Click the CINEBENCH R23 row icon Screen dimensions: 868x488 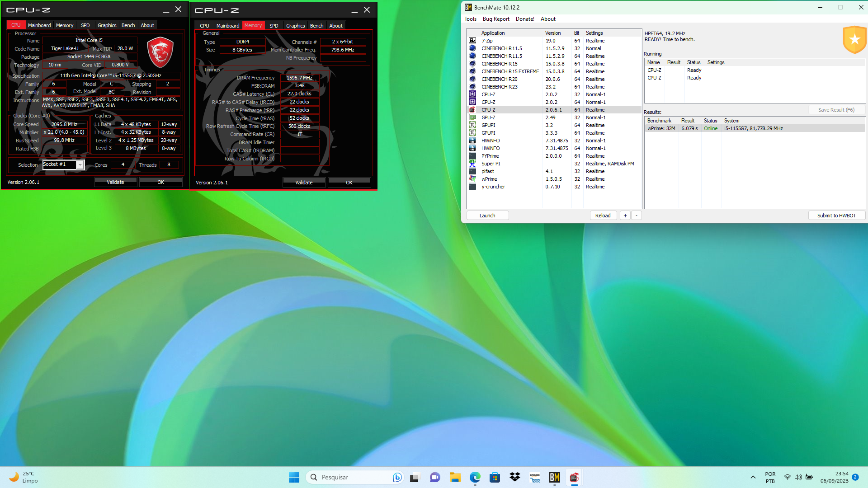[x=472, y=87]
